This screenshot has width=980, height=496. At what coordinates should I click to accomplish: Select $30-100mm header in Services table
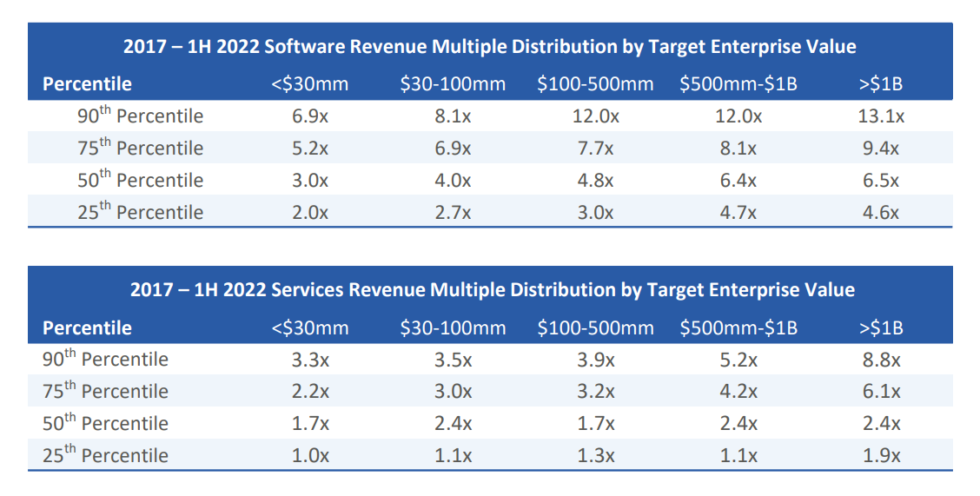click(453, 328)
